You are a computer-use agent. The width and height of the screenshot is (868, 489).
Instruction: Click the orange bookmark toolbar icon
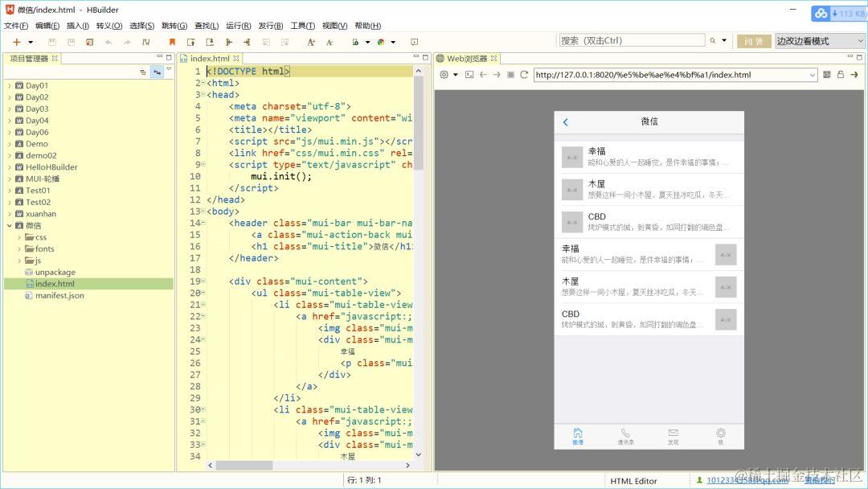(x=172, y=42)
